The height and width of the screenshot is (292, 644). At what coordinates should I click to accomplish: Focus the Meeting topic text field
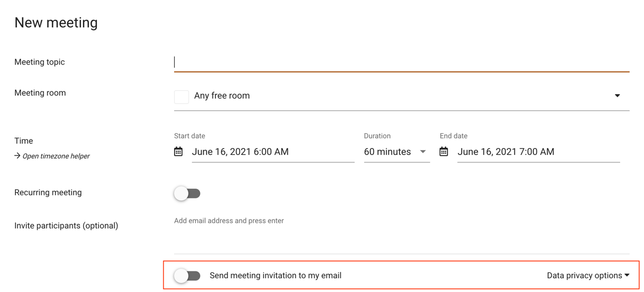point(402,62)
